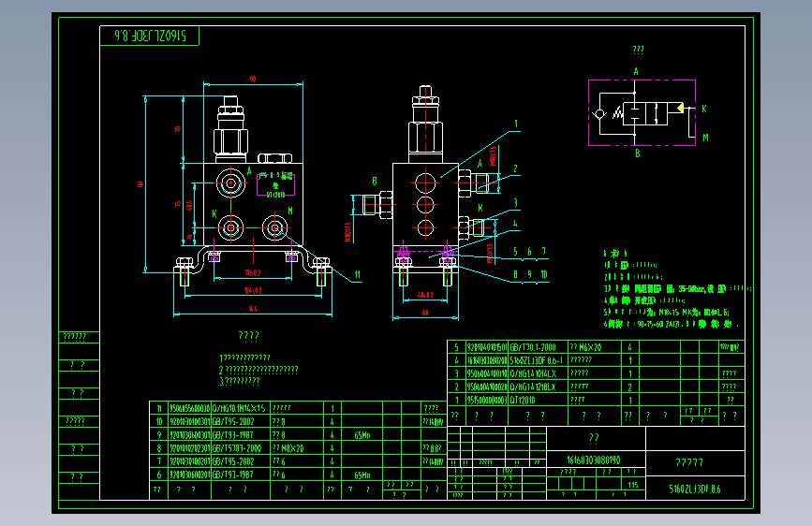Screen dimensions: 812x526
Task: Select port label K beside the hydraulic schematic
Action: click(703, 109)
